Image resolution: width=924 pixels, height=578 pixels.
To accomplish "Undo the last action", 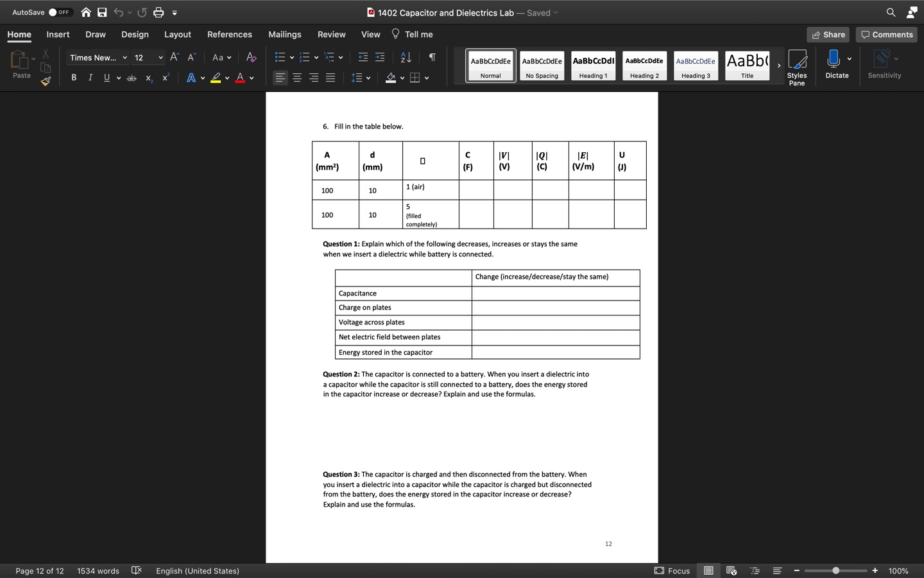I will pos(118,12).
